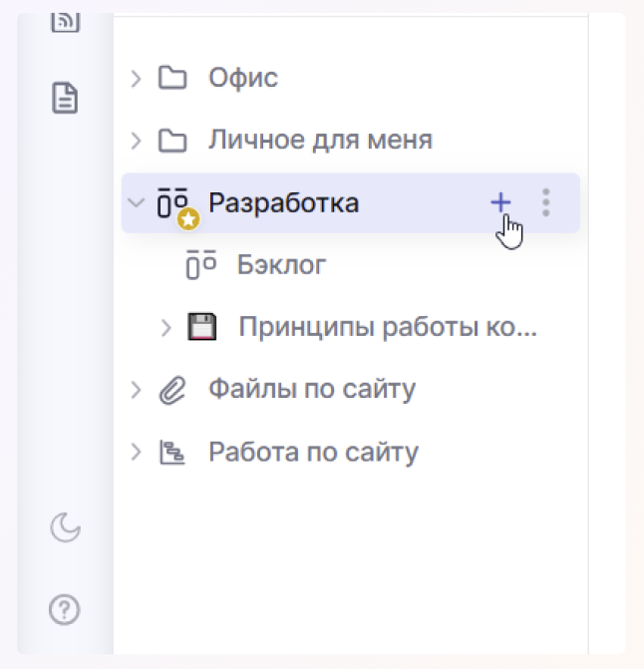Image resolution: width=644 pixels, height=669 pixels.
Task: Collapse the Разработка section chevron
Action: tap(137, 203)
